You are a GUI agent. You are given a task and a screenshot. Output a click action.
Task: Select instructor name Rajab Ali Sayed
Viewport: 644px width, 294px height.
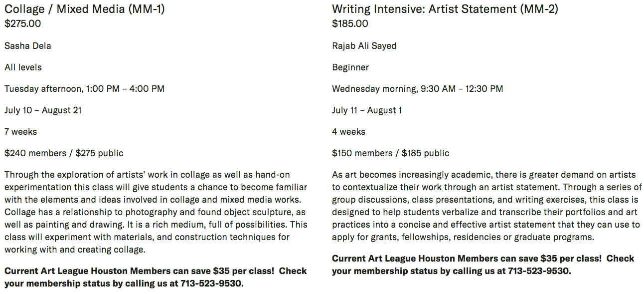tap(364, 46)
